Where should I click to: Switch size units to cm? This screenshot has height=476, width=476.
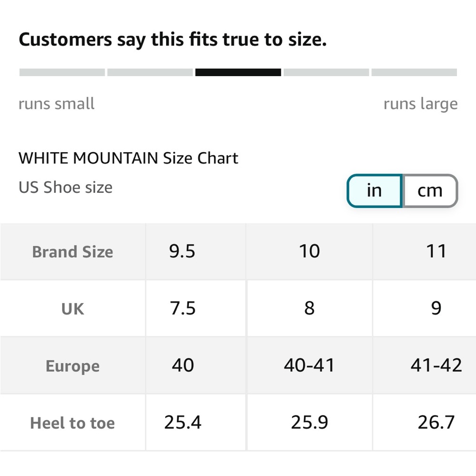pos(430,191)
